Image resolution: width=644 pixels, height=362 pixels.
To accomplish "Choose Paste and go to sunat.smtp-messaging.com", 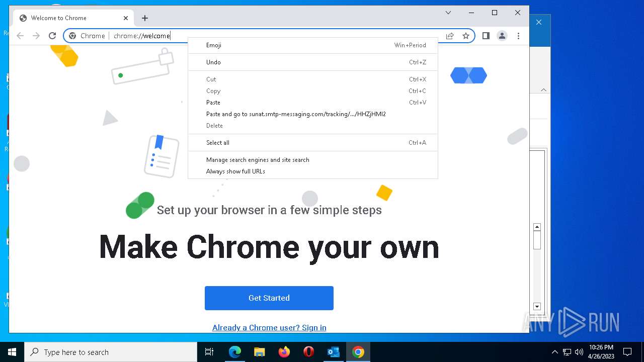I will pyautogui.click(x=313, y=114).
